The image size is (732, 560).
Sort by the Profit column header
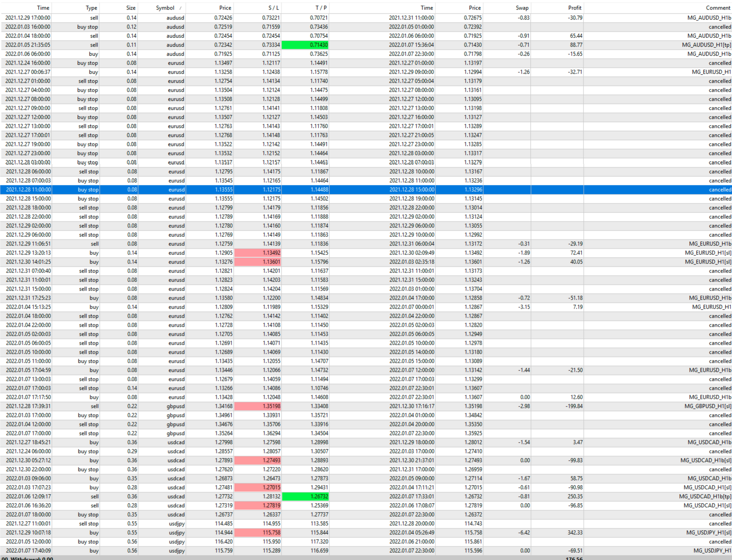pyautogui.click(x=574, y=8)
